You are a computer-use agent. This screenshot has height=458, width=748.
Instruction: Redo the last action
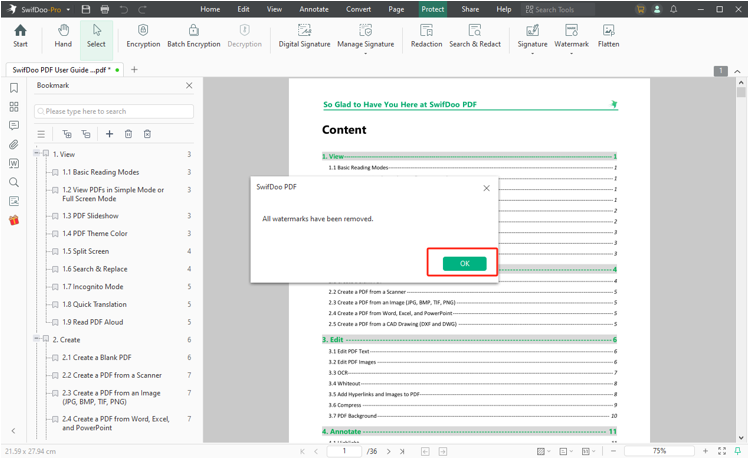click(142, 9)
